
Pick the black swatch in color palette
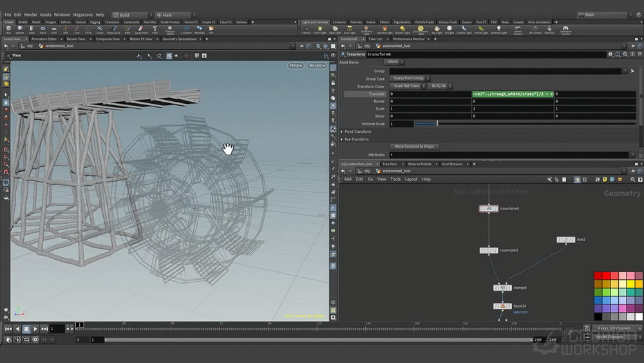pyautogui.click(x=598, y=317)
